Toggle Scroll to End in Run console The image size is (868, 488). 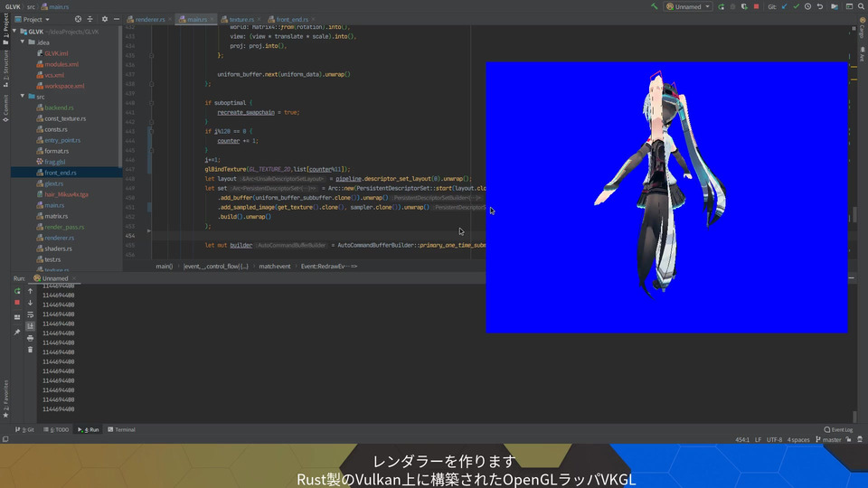point(31,326)
